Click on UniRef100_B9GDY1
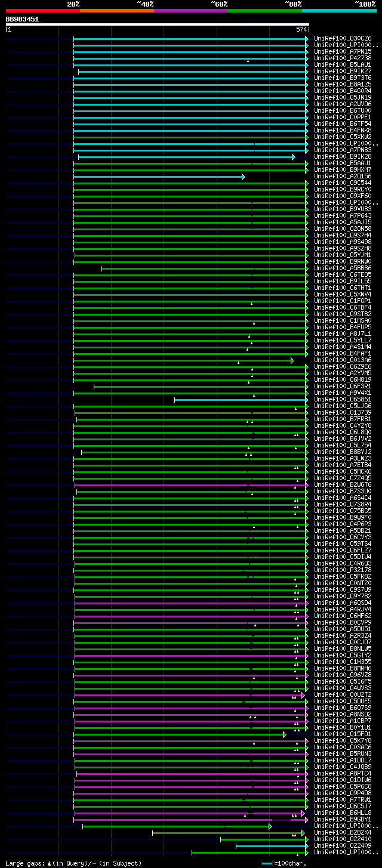 (x=343, y=819)
